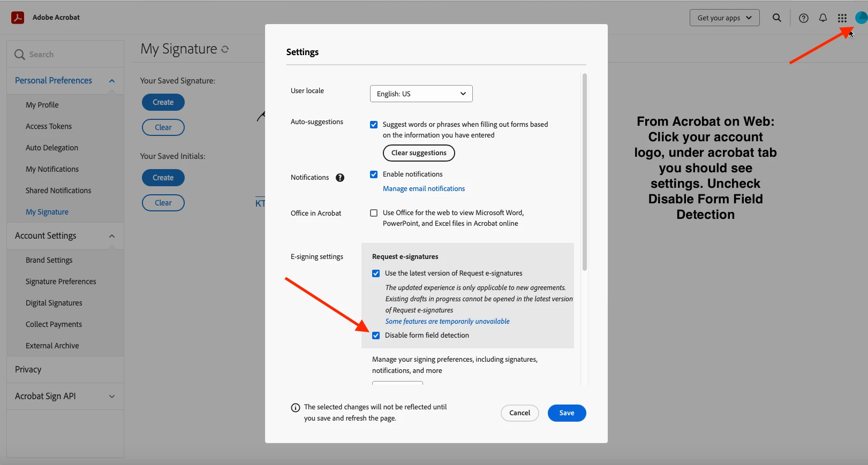Collapse the Personal Preferences section
868x465 pixels.
[65, 81]
